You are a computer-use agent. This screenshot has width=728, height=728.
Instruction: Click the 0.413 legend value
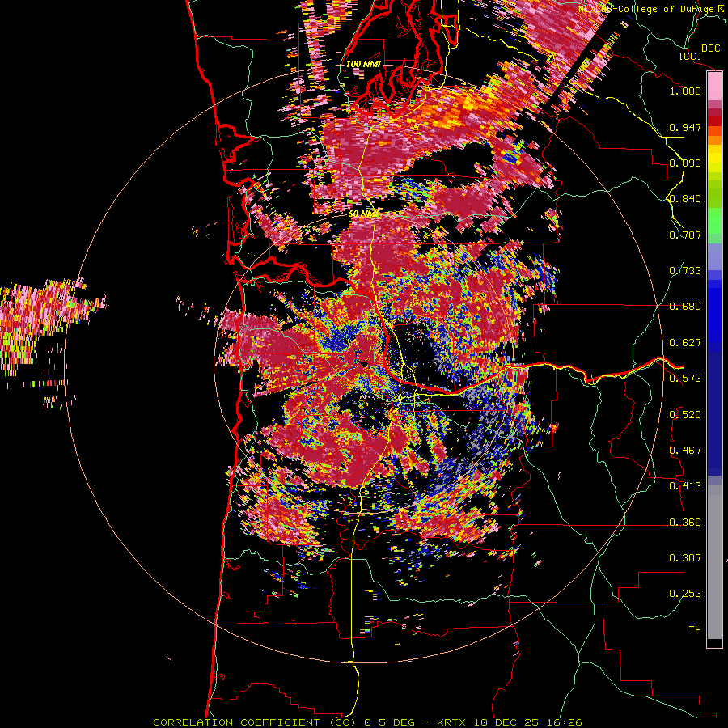tap(685, 486)
